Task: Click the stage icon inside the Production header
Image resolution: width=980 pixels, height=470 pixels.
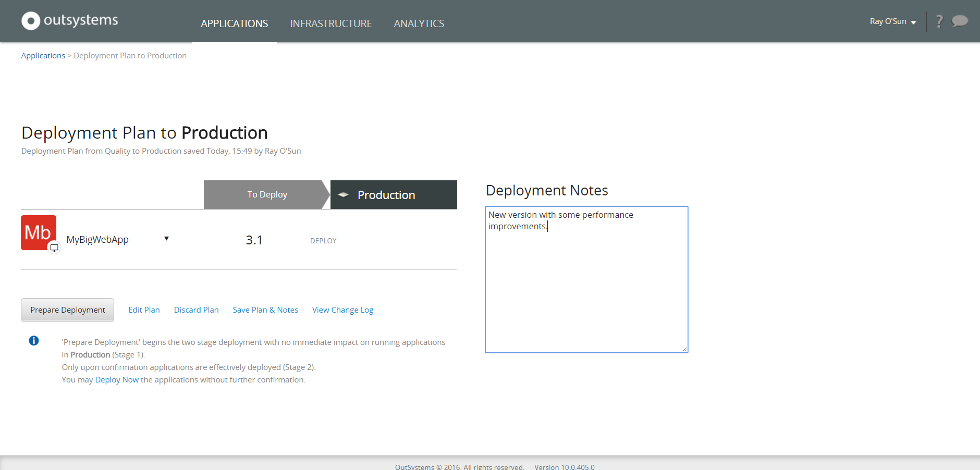Action: click(344, 195)
